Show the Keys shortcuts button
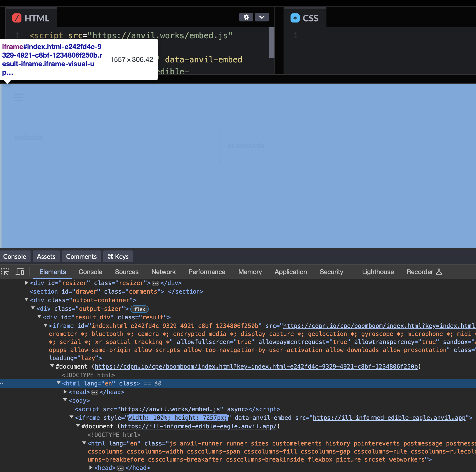 click(118, 257)
